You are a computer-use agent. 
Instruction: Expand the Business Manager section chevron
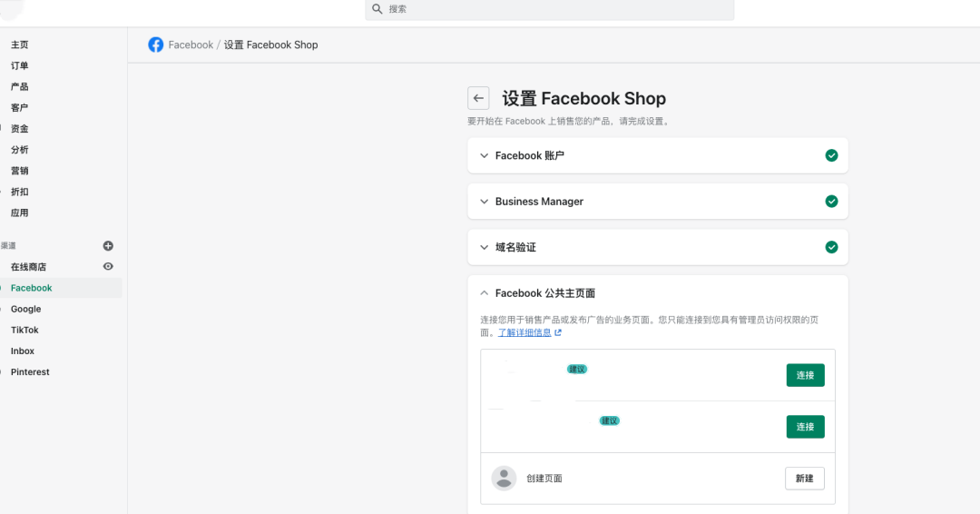click(484, 202)
